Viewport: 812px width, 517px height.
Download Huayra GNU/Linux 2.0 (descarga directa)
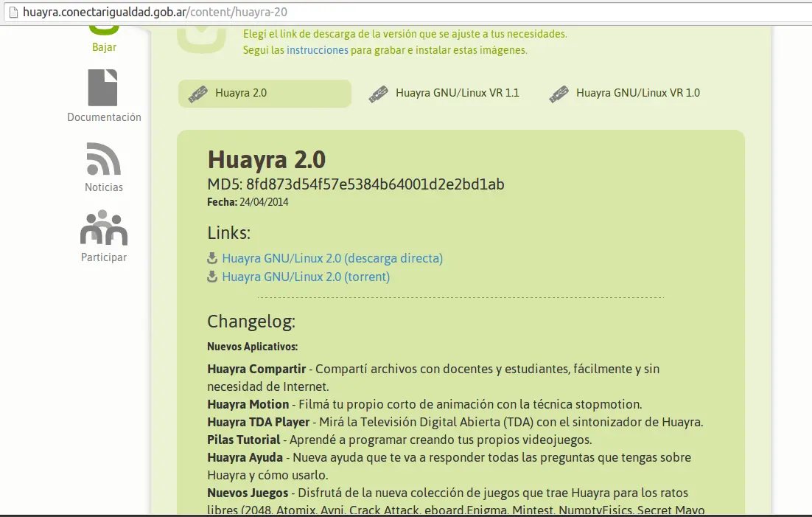pyautogui.click(x=332, y=258)
